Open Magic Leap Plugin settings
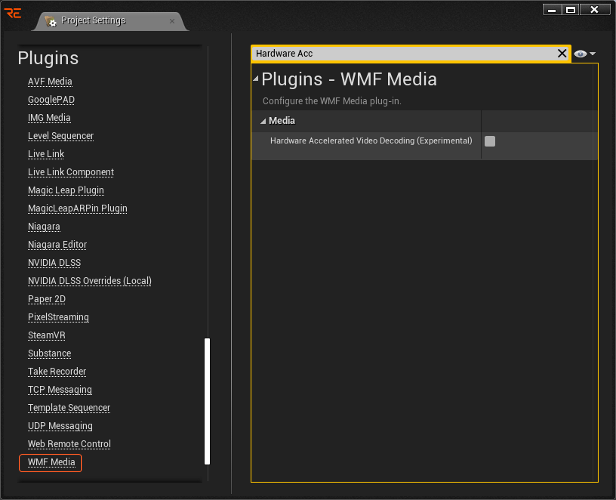The height and width of the screenshot is (500, 616). point(66,190)
